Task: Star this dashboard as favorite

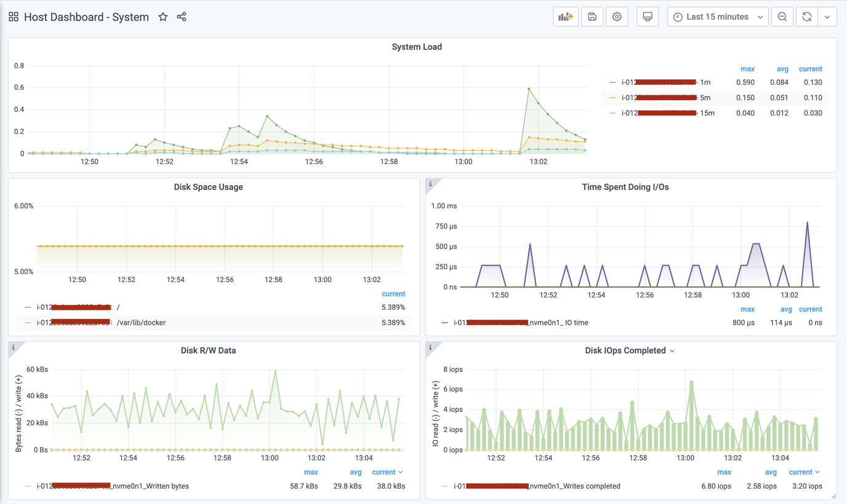Action: 163,17
